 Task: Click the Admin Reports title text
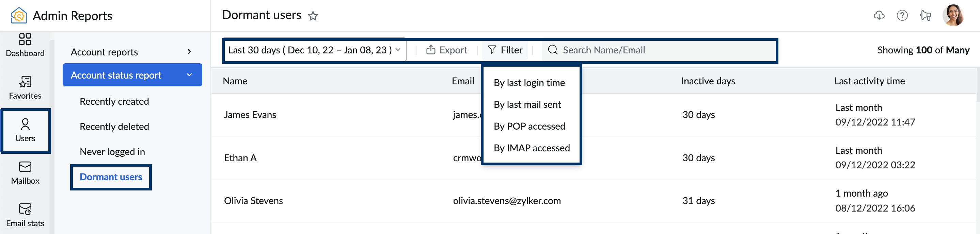pos(72,16)
